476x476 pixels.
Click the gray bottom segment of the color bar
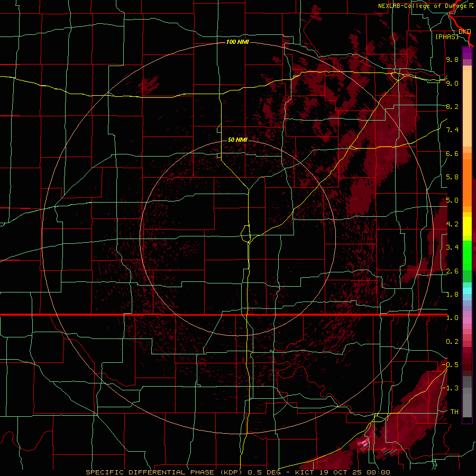[467, 402]
